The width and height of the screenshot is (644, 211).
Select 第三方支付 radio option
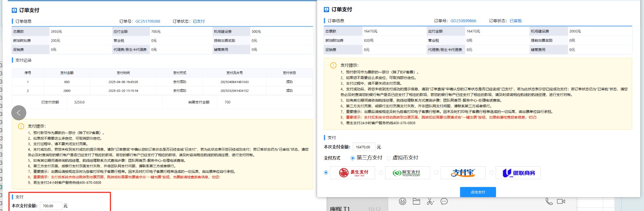pyautogui.click(x=353, y=158)
